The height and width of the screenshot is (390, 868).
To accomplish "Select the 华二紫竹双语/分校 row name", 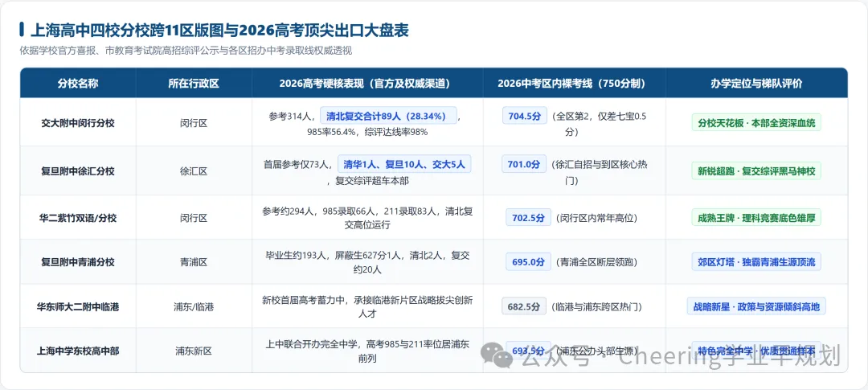I will 78,218.
